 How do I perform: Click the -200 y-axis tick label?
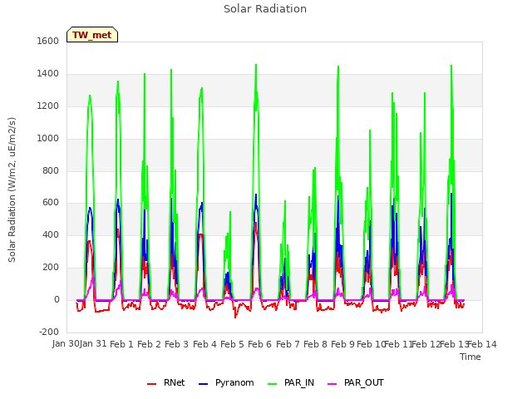coord(49,332)
